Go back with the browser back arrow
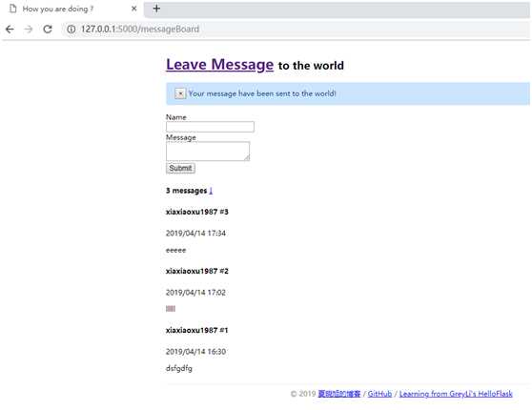Screen dimensions: 532x410 [x=10, y=30]
